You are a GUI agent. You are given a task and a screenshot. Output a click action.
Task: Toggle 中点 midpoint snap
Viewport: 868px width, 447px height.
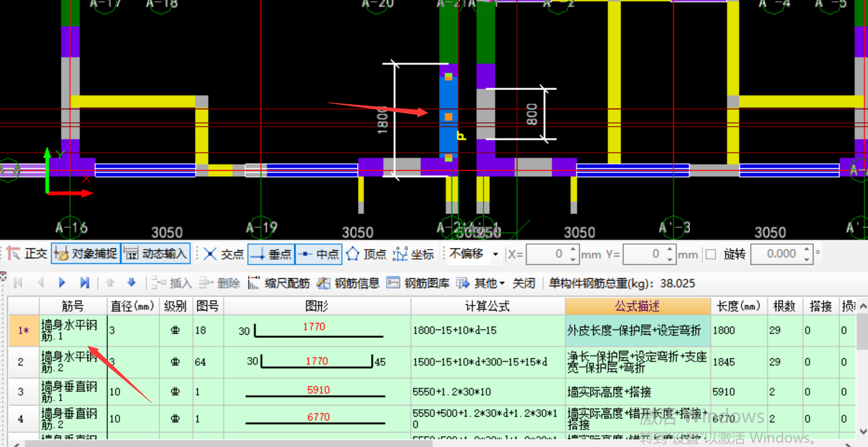pyautogui.click(x=319, y=254)
